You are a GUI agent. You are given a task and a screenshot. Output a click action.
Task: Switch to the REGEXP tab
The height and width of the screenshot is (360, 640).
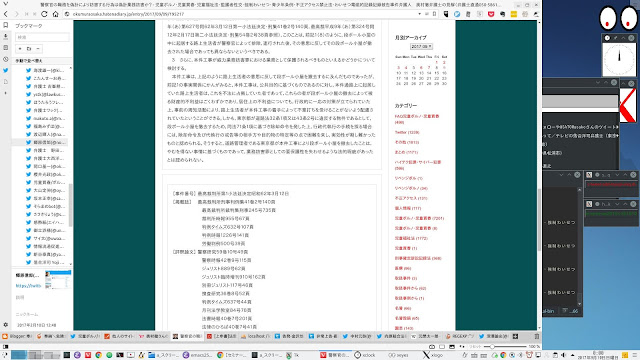pos(460,336)
